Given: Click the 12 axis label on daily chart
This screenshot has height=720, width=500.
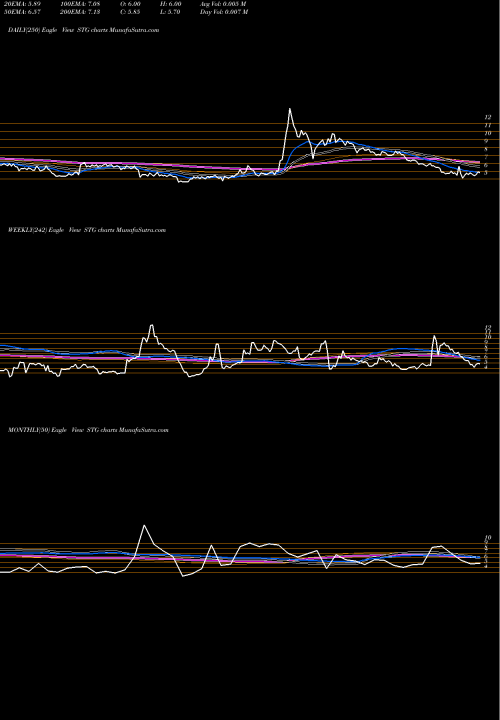Looking at the screenshot, I should [488, 117].
